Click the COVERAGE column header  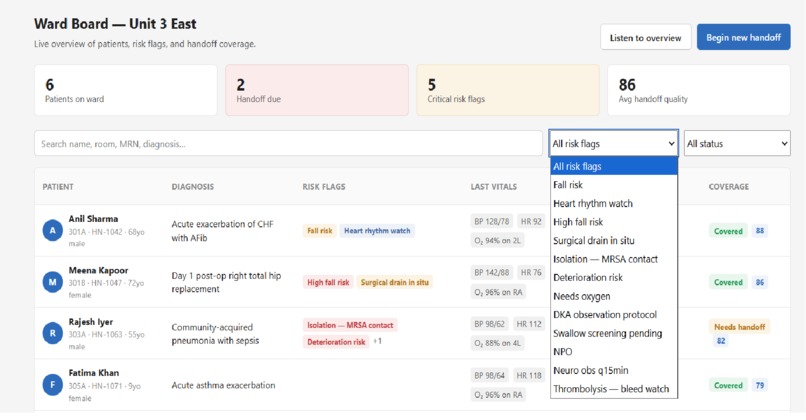point(728,187)
